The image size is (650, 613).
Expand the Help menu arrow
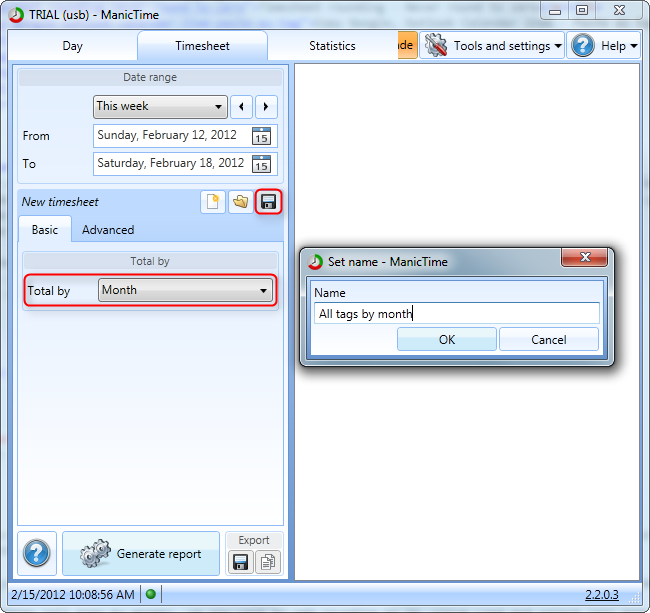[x=634, y=46]
